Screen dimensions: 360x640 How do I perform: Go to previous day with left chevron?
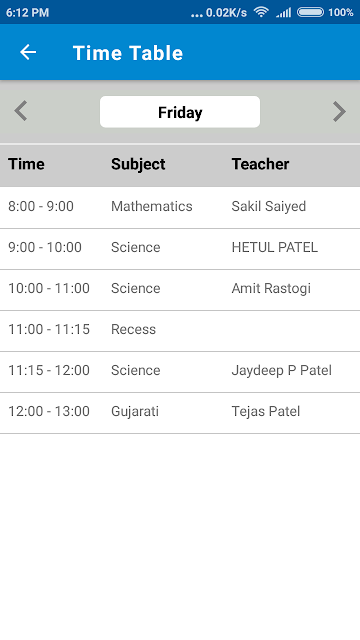(20, 111)
